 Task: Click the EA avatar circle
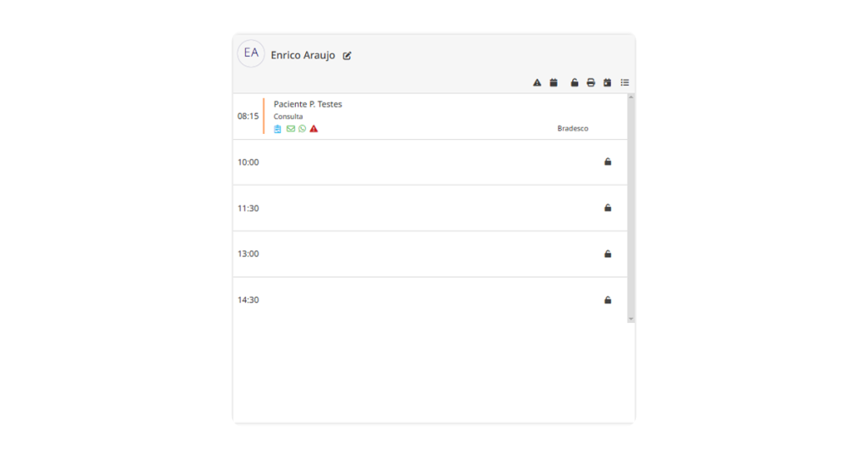tap(251, 53)
